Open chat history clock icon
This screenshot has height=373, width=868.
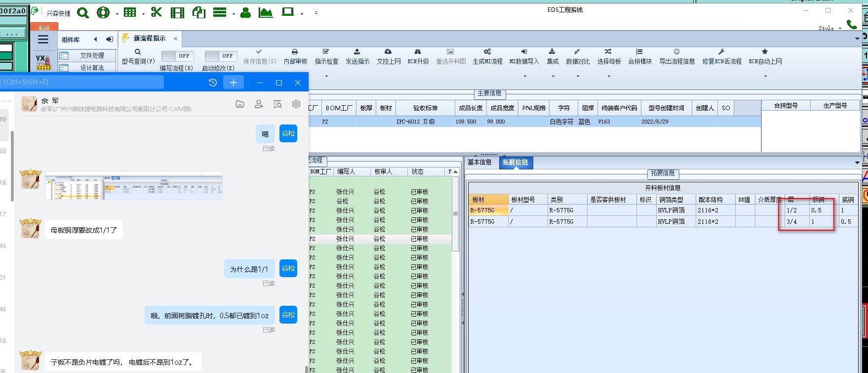click(x=213, y=83)
